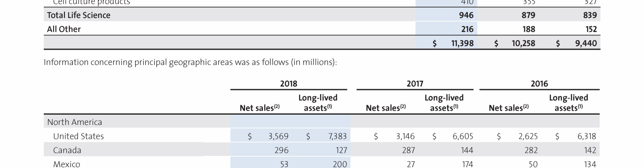
Task: Click the Total Life Science row label
Action: [79, 15]
